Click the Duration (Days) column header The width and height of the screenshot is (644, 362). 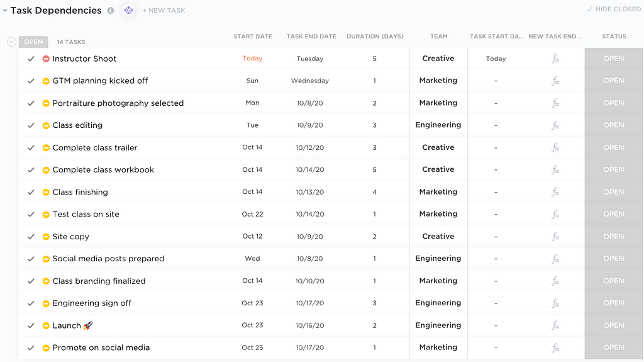coord(375,37)
